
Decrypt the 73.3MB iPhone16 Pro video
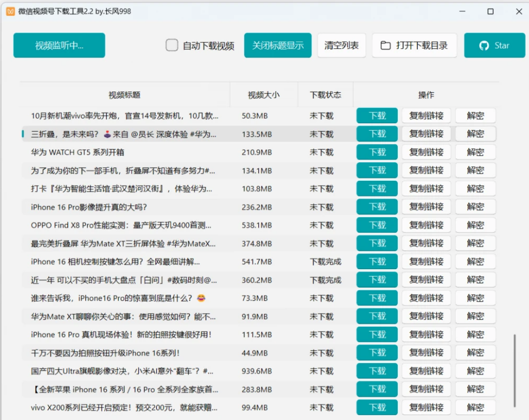click(475, 298)
